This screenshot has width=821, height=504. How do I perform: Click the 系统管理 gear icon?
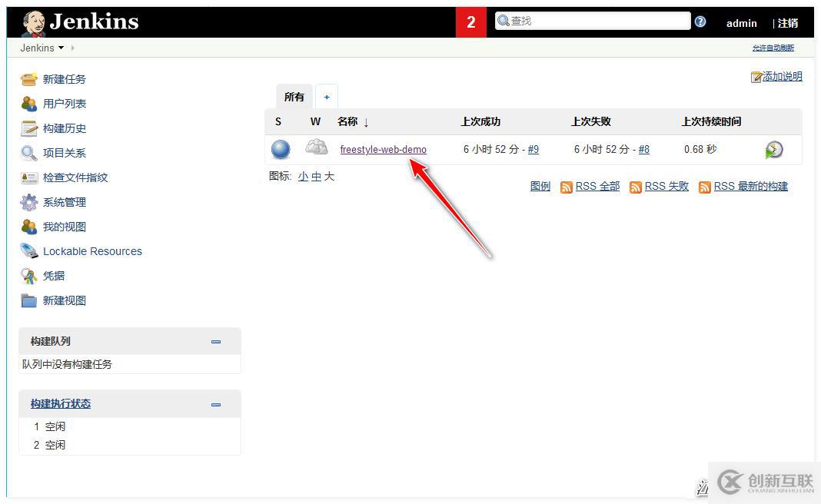28,202
